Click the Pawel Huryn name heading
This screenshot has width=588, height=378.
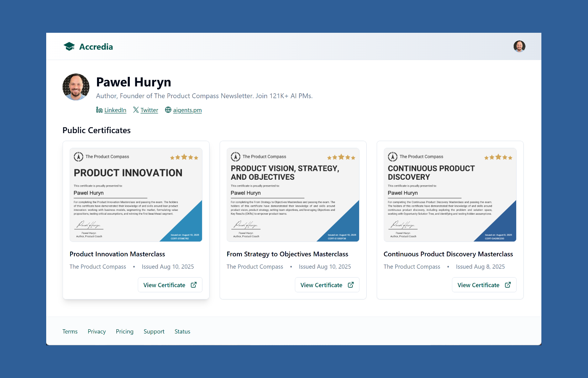point(134,82)
